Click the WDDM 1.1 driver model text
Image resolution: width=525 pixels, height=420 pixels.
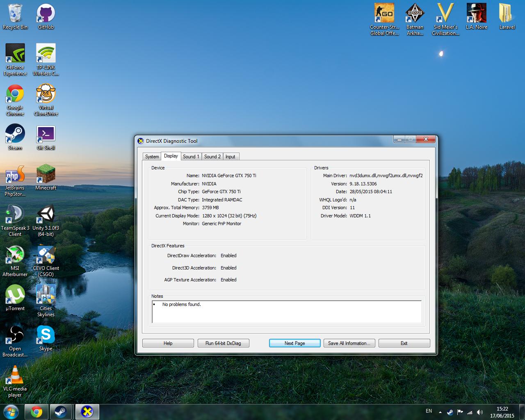point(360,216)
